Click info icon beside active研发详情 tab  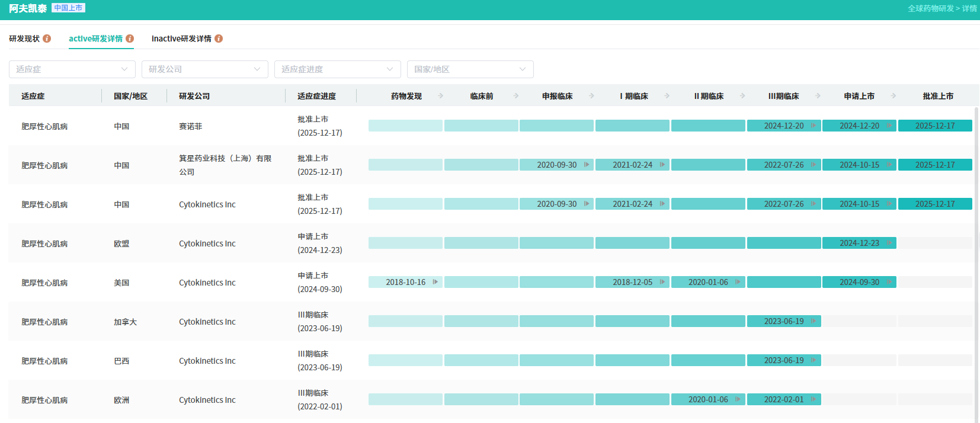point(130,39)
